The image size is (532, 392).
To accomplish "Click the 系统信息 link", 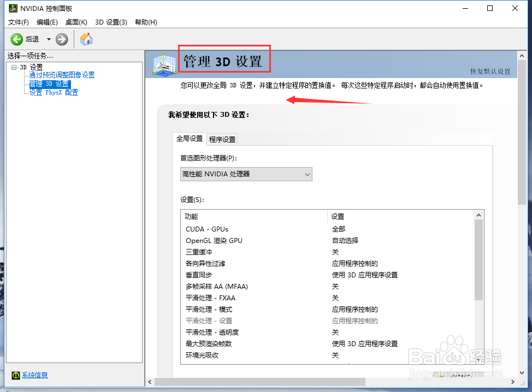I will click(x=35, y=375).
